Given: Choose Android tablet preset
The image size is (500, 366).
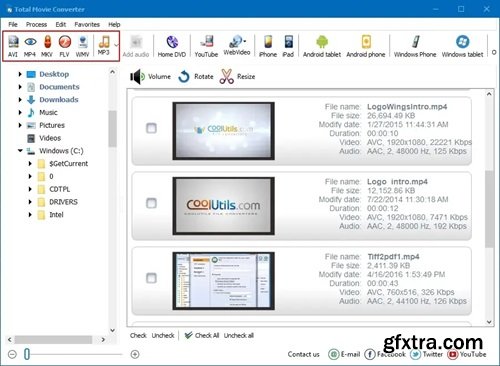Looking at the screenshot, I should coord(322,46).
